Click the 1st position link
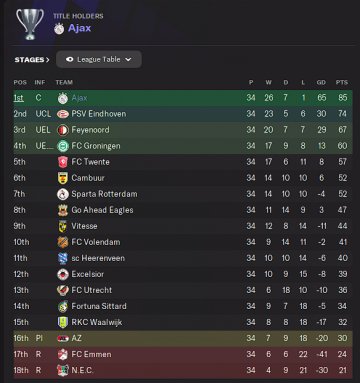360x383 pixels. 19,98
